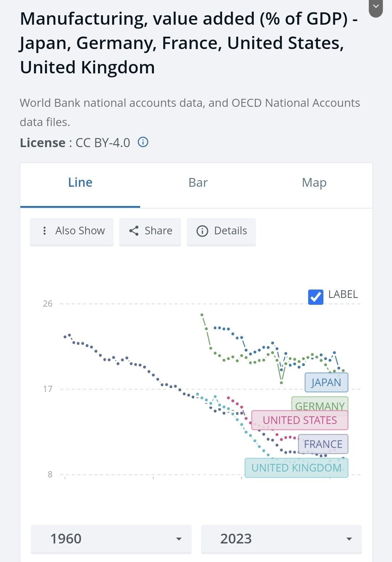Click the GERMANY series label
This screenshot has width=392, height=562.
(x=319, y=403)
